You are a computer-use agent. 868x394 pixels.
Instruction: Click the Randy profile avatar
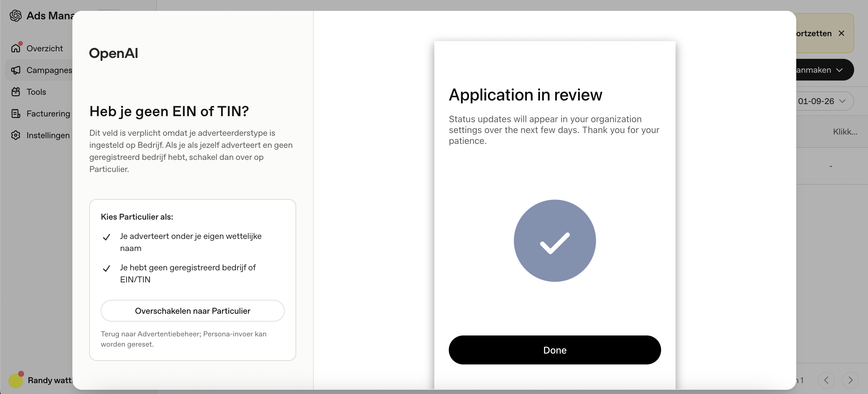point(15,380)
